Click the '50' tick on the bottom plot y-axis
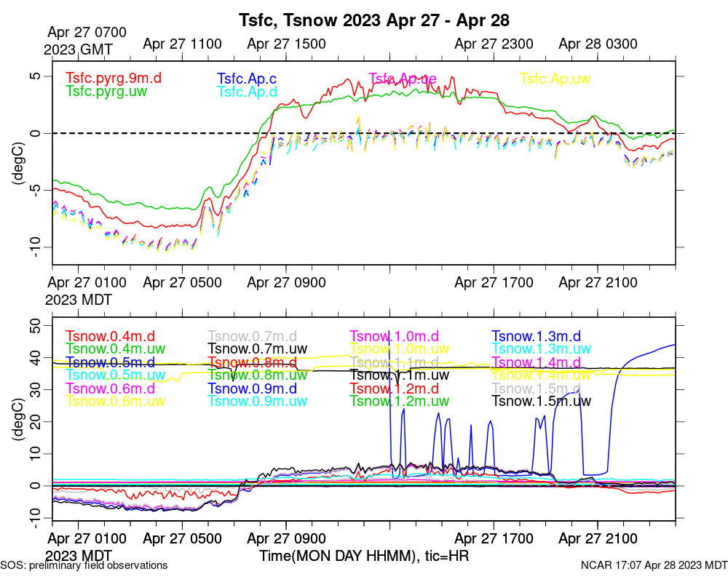 (x=35, y=325)
